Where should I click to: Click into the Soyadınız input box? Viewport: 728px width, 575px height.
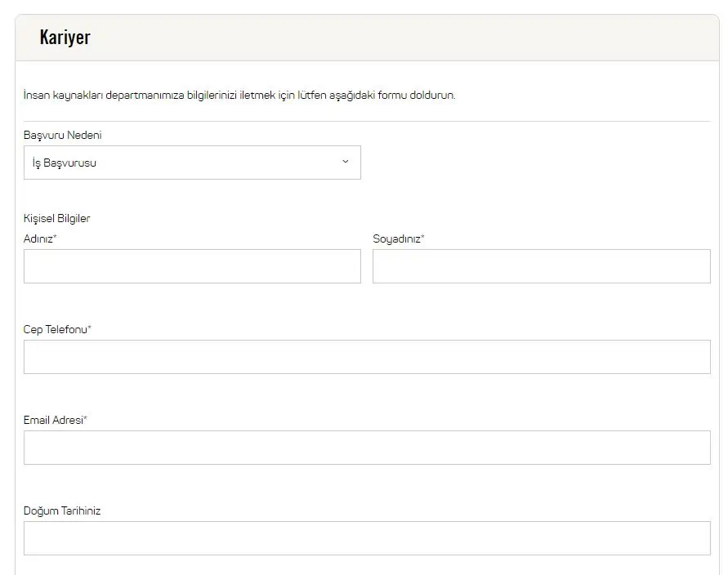pos(541,266)
